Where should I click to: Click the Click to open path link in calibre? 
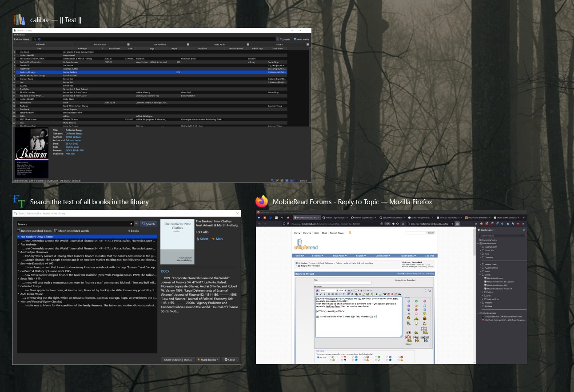tap(72, 147)
